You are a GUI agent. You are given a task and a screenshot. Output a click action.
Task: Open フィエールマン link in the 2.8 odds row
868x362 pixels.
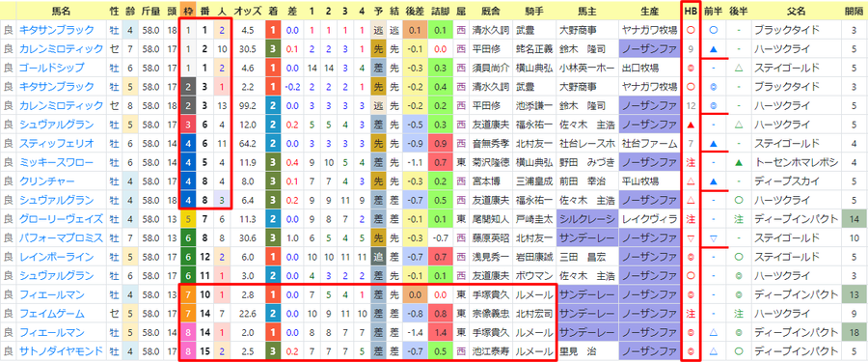click(x=51, y=295)
